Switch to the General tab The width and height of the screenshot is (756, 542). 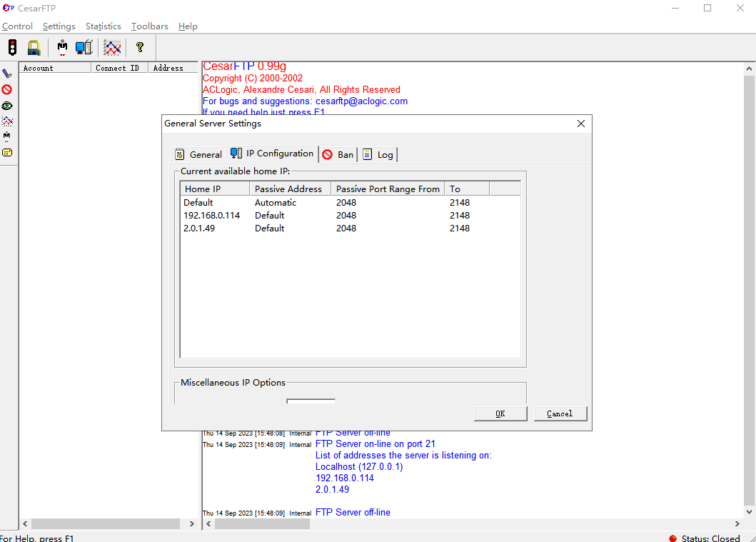pyautogui.click(x=199, y=154)
